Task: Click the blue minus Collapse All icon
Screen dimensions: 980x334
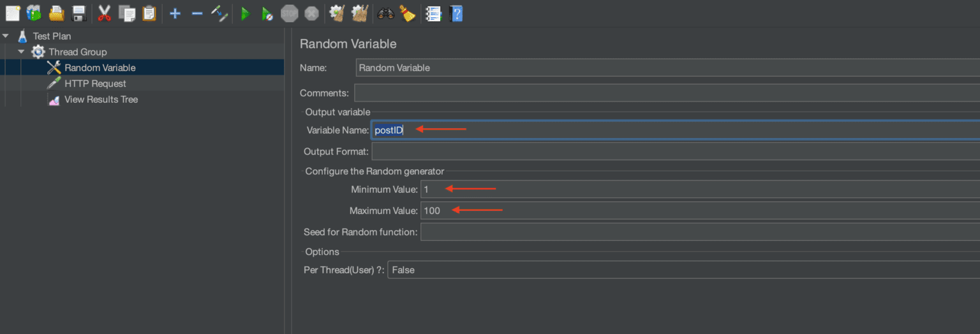Action: coord(197,13)
